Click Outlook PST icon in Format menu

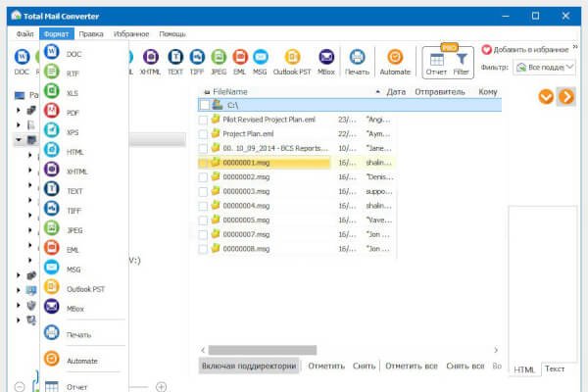click(51, 286)
